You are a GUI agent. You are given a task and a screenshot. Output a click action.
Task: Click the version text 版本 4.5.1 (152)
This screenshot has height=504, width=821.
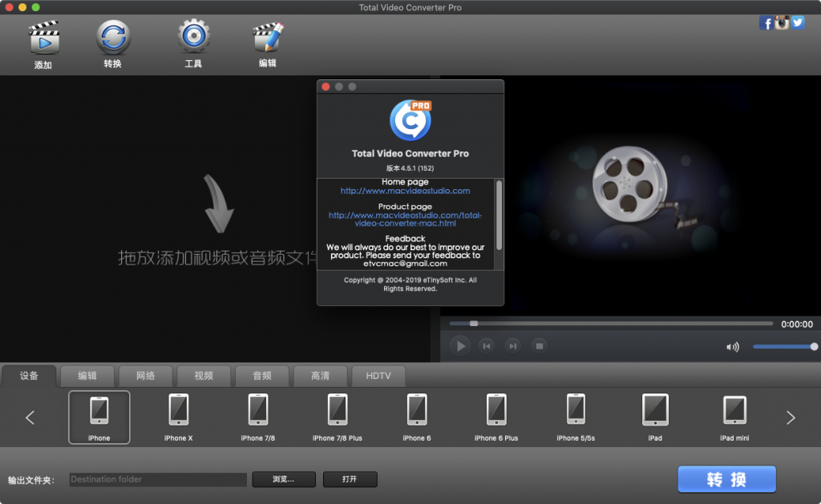pos(410,168)
